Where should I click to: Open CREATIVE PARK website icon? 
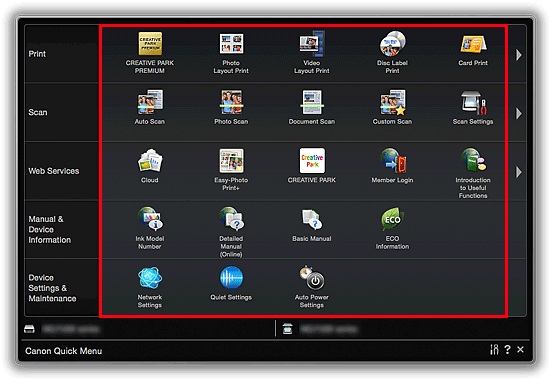(x=312, y=166)
